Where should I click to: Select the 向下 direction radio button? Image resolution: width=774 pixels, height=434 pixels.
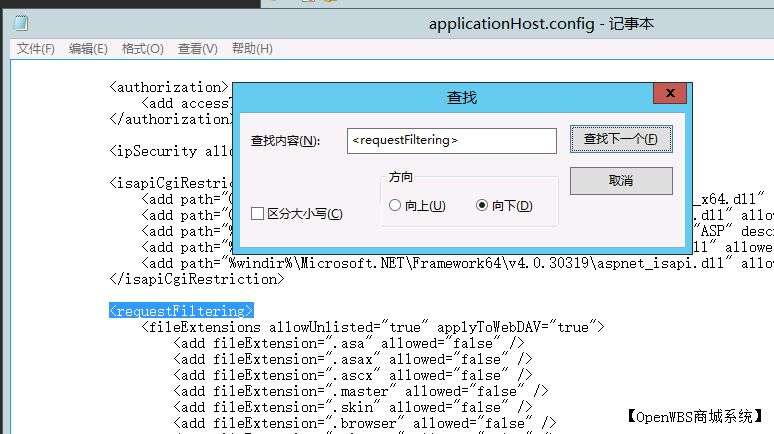[x=482, y=206]
